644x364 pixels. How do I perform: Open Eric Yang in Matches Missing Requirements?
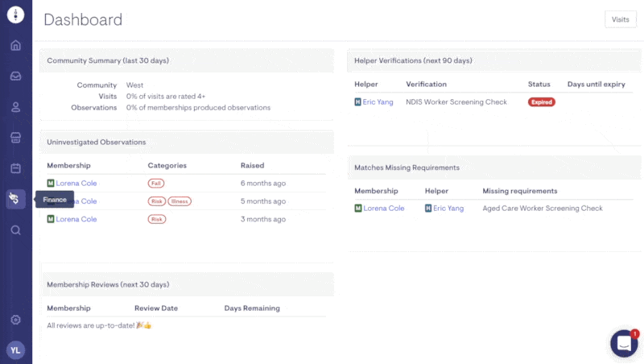pos(448,209)
